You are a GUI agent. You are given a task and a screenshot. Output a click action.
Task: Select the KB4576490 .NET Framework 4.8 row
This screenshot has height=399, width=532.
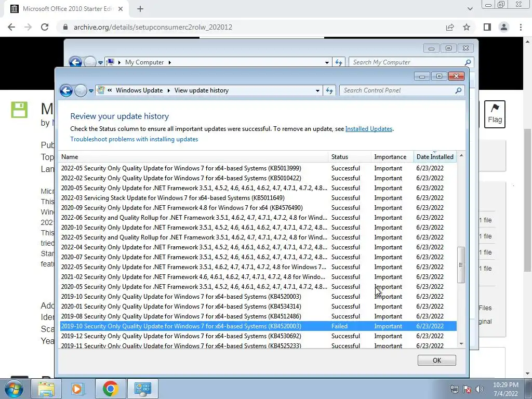pos(258,208)
